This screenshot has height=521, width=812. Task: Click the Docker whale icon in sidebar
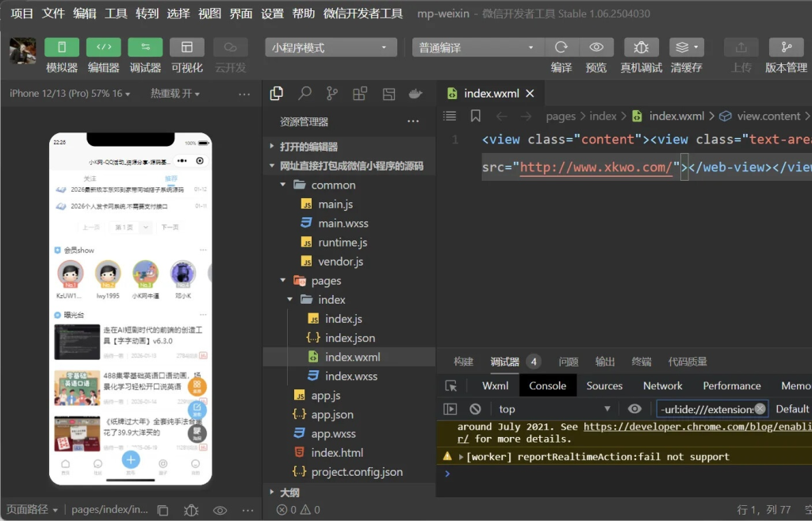[415, 94]
